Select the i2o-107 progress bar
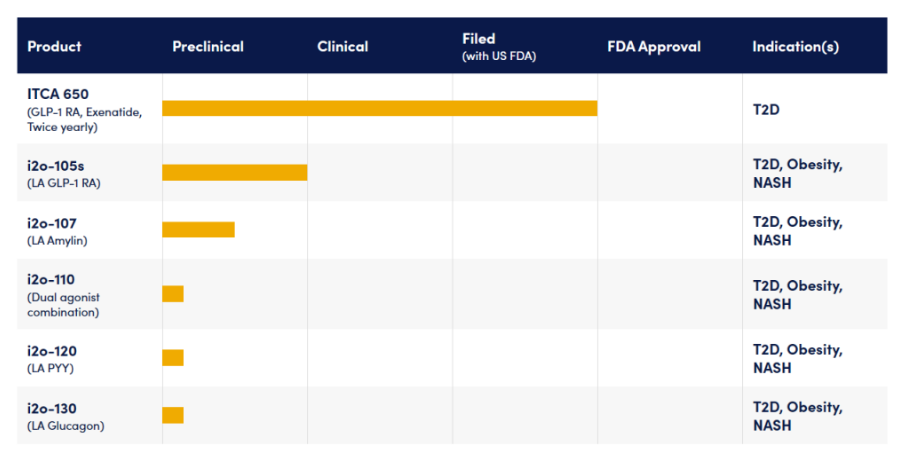The height and width of the screenshot is (473, 903). 198,230
